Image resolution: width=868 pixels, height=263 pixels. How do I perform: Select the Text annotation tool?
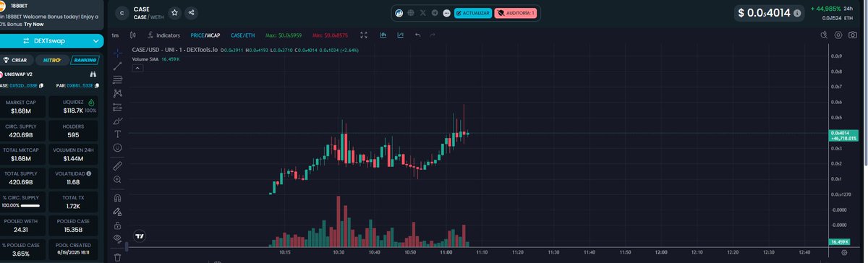[117, 134]
